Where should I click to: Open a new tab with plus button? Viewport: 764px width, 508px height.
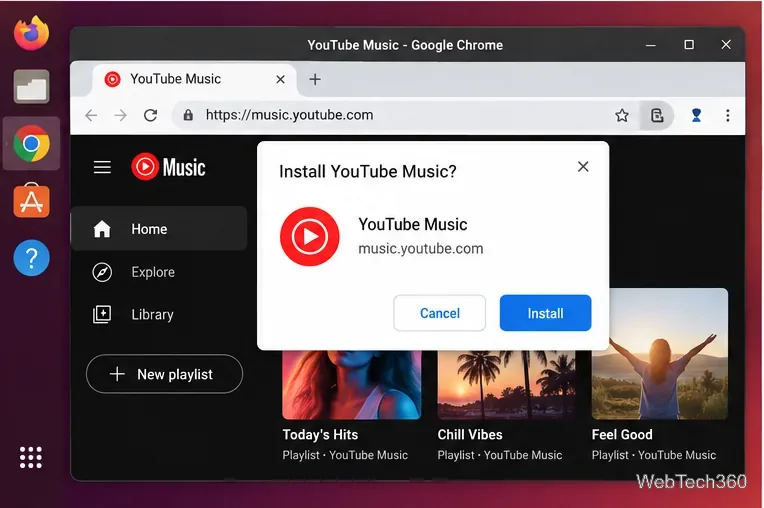(315, 79)
